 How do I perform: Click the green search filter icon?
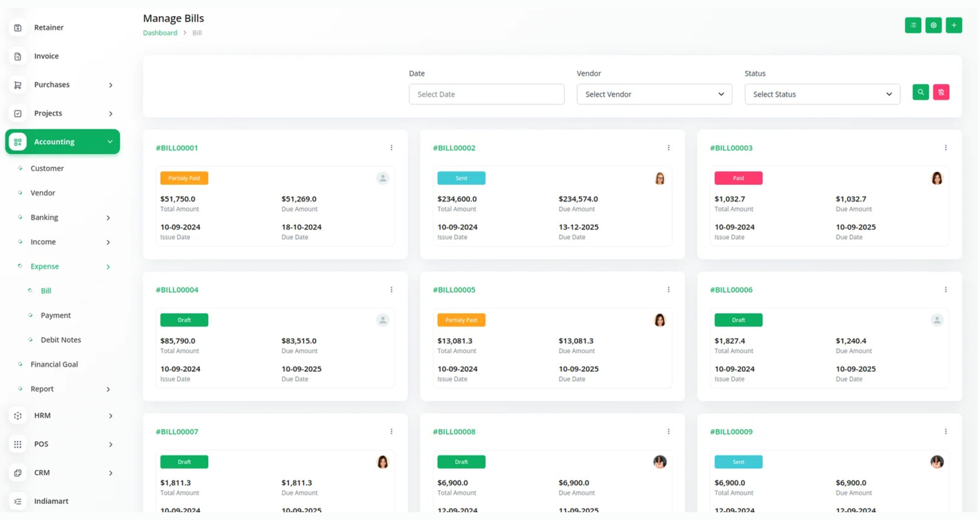pyautogui.click(x=920, y=92)
